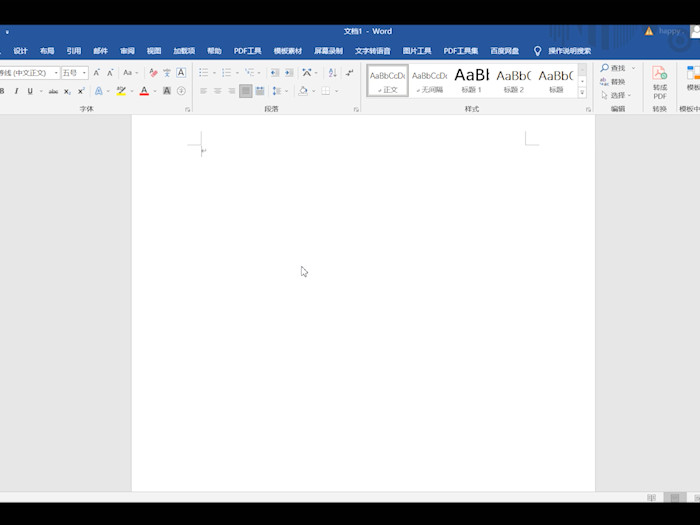
Task: Click lightbulb Tell Me icon
Action: 538,51
